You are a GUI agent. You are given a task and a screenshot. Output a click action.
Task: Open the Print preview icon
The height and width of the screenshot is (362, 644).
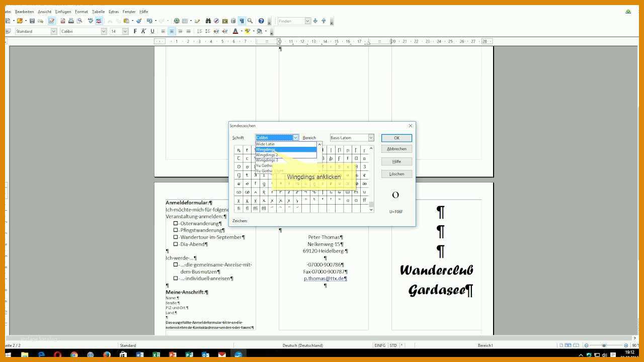79,21
